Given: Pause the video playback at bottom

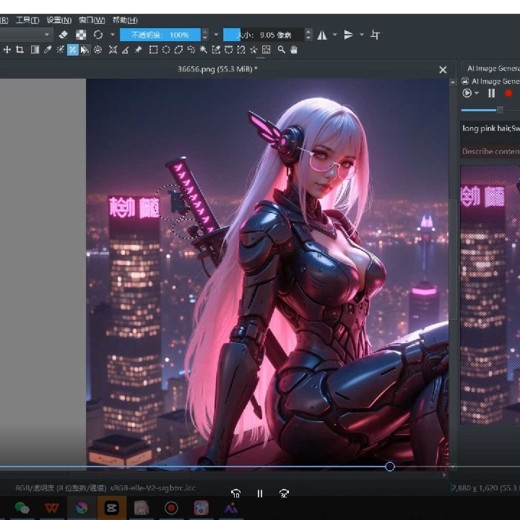Looking at the screenshot, I should point(260,493).
